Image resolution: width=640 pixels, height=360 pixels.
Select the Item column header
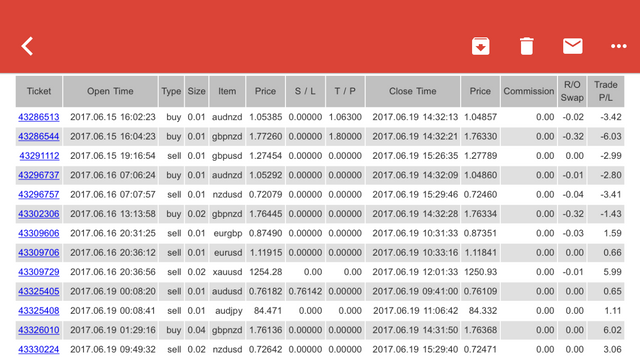click(x=227, y=91)
